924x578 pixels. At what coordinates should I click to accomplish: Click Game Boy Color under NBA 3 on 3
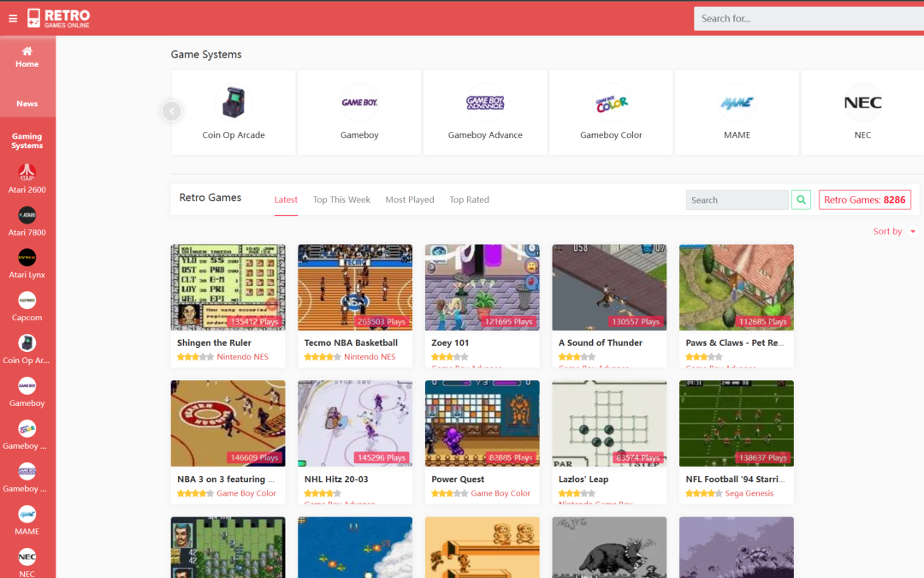[246, 493]
